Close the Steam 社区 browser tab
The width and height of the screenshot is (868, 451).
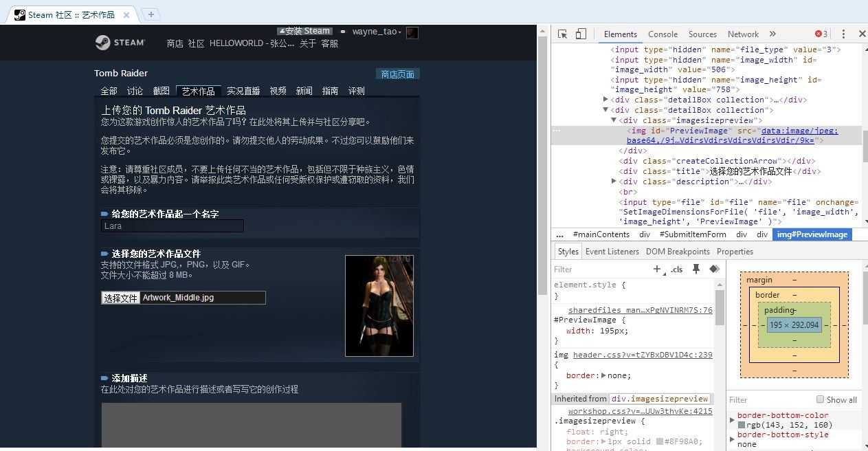click(x=127, y=14)
